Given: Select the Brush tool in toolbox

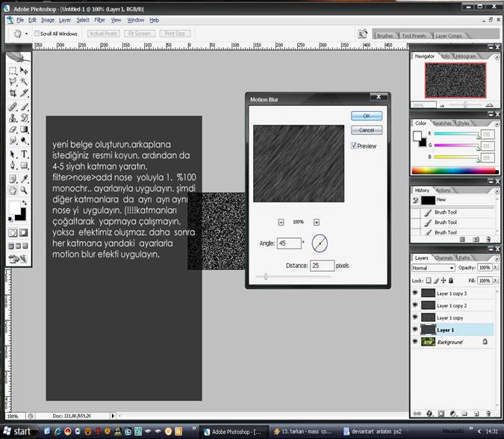Looking at the screenshot, I should (24, 106).
